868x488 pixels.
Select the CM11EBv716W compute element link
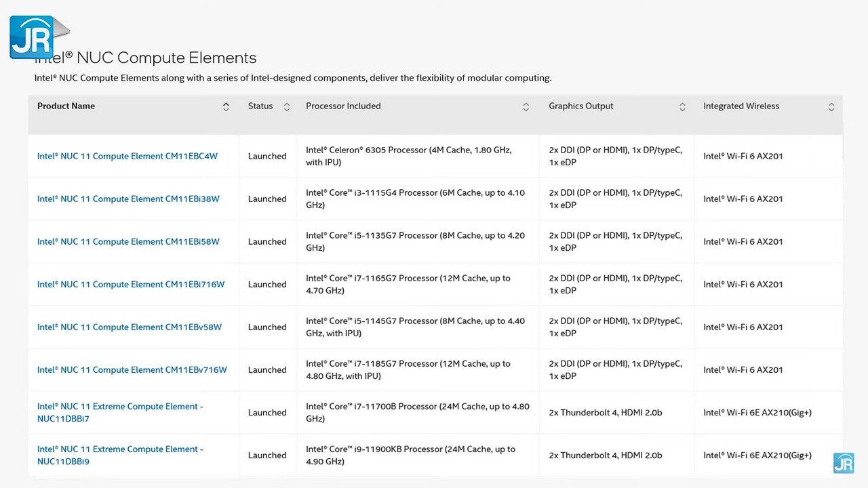(132, 370)
